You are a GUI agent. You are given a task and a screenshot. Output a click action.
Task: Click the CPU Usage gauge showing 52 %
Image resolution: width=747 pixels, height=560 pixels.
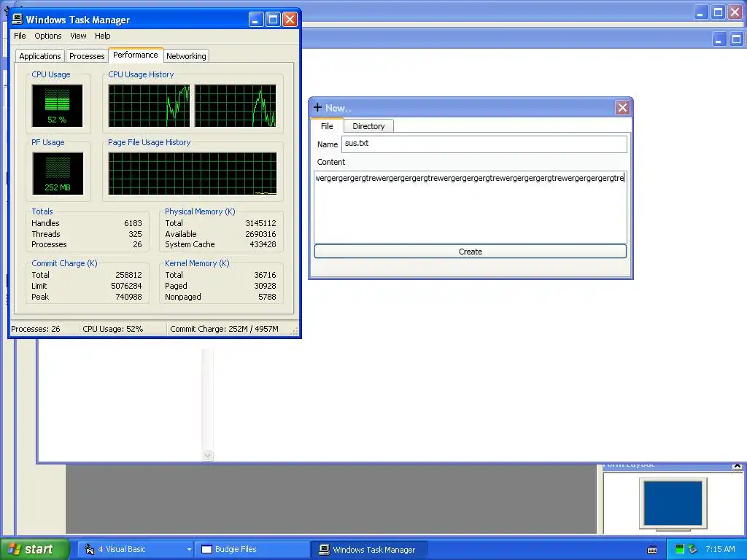pos(57,105)
